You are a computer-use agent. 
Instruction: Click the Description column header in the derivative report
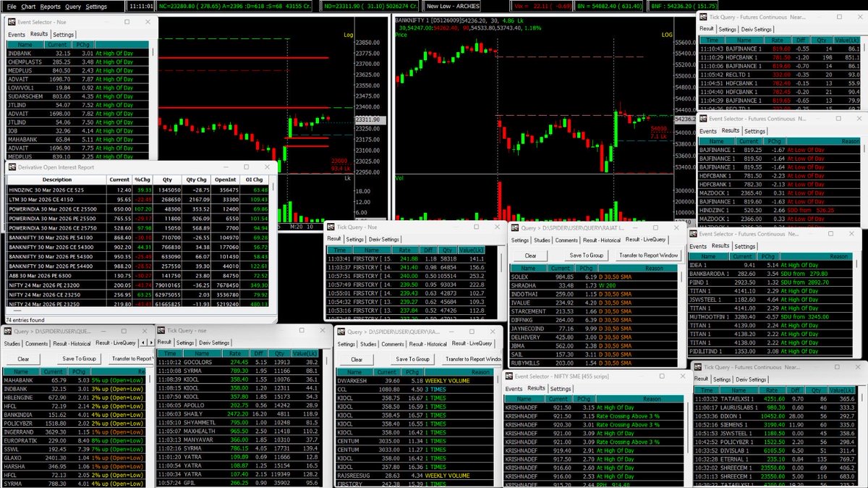point(57,180)
